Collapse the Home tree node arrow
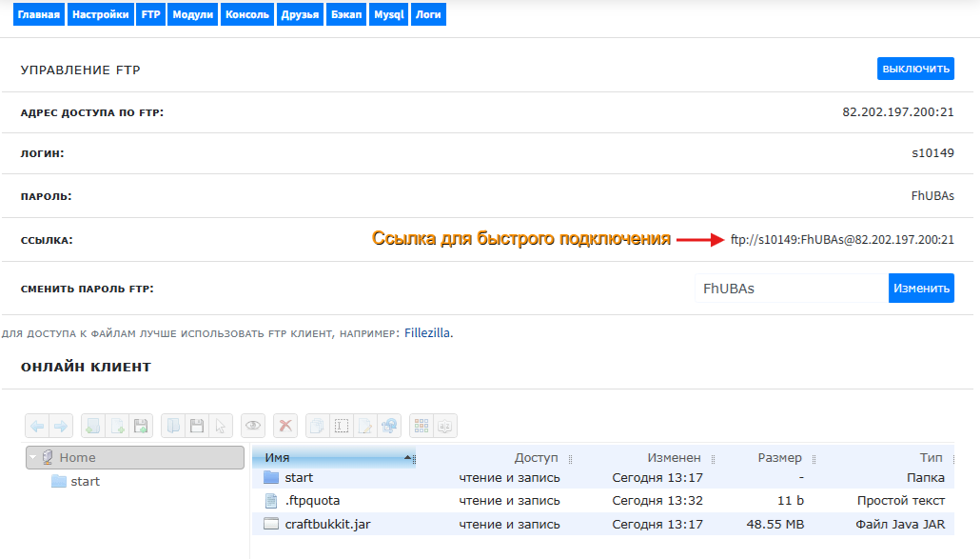Viewport: 980px width, 559px height. tap(33, 457)
